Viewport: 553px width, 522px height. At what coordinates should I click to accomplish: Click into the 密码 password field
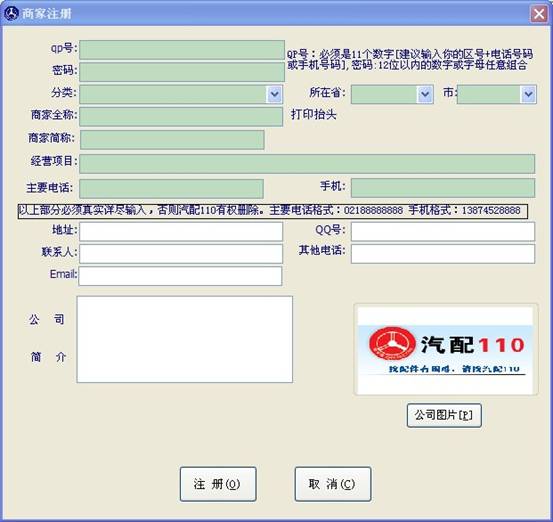tap(182, 72)
